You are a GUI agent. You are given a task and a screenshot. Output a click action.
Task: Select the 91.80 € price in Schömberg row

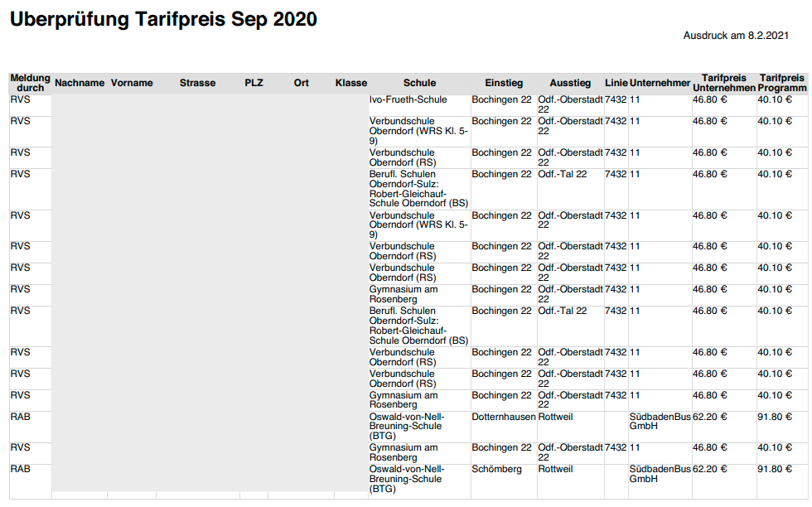775,469
